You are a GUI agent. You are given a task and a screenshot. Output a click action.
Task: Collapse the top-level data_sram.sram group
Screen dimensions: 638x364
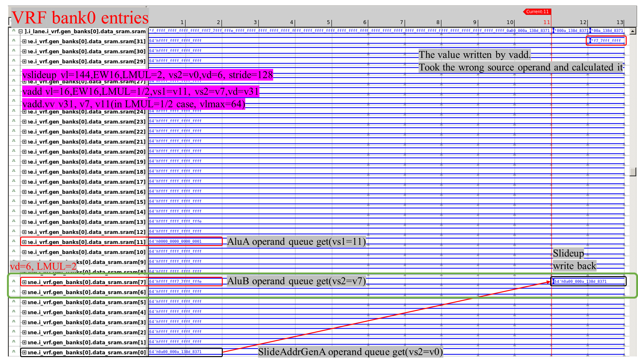[20, 31]
